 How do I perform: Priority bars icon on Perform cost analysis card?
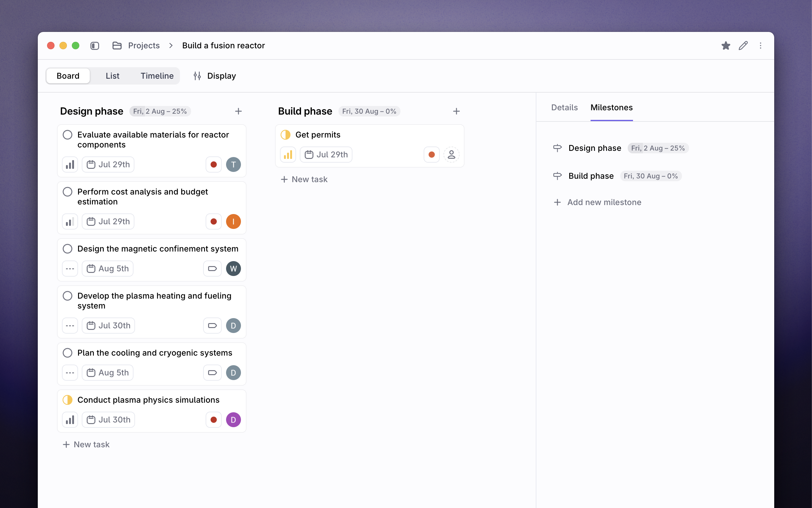coord(70,222)
